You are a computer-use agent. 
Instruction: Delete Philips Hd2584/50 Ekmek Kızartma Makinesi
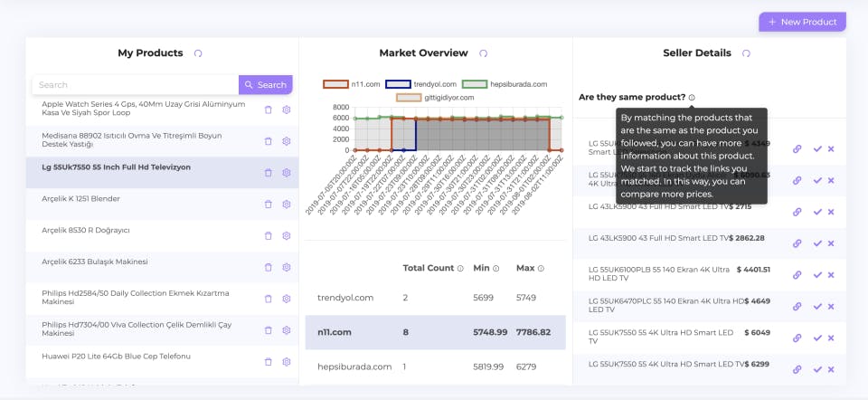click(x=269, y=299)
